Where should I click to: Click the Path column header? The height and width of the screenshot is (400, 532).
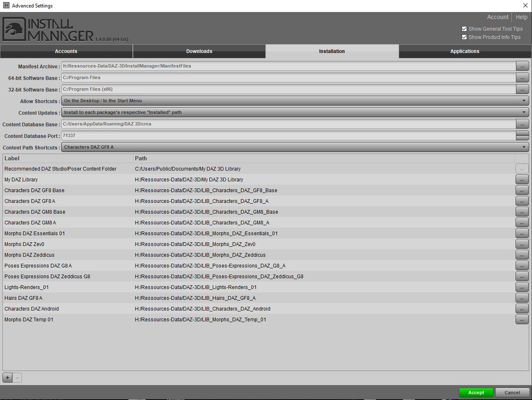click(x=324, y=158)
